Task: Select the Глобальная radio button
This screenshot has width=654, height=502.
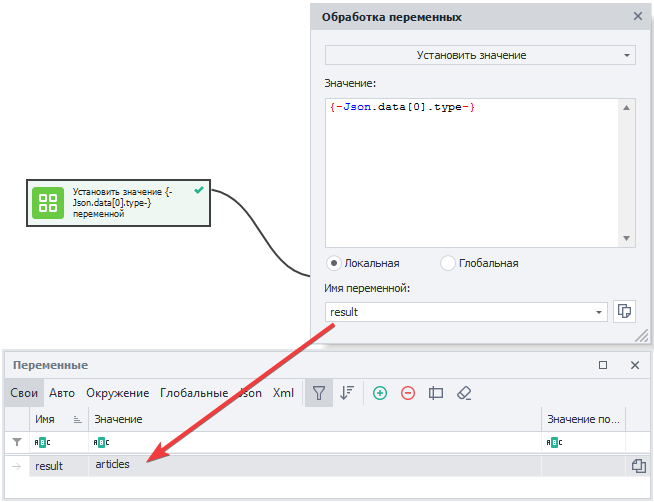Action: [x=447, y=263]
